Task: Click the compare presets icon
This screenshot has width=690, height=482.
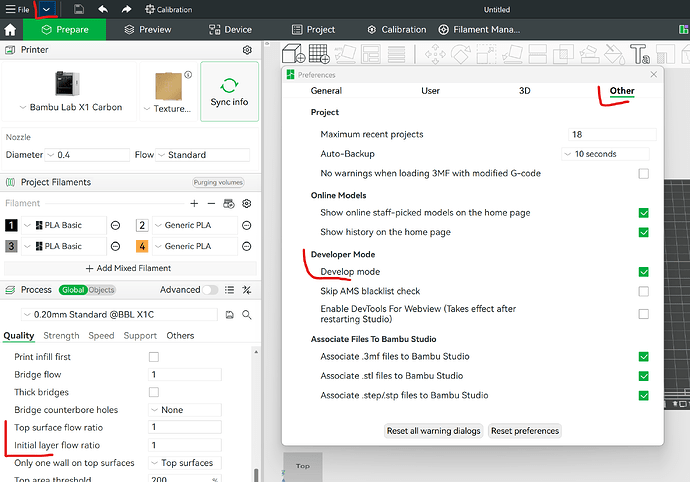Action: (x=247, y=290)
